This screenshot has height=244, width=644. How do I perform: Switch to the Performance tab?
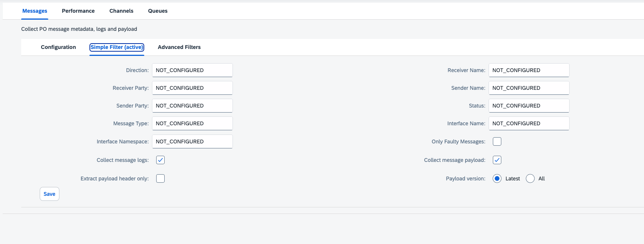coord(78,11)
